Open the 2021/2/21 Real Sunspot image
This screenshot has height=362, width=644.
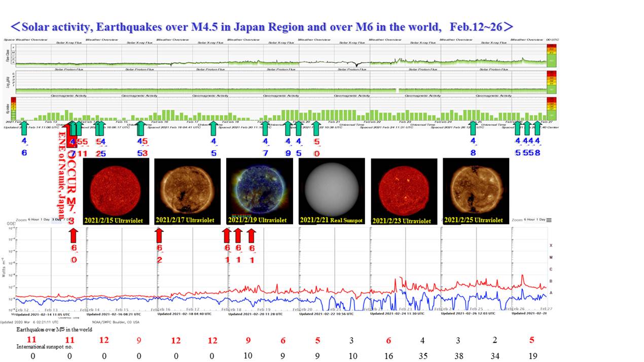[332, 191]
